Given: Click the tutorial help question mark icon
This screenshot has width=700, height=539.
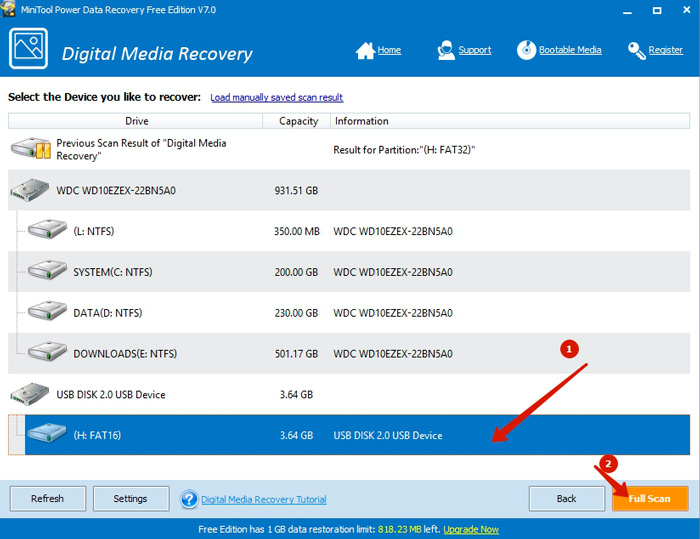Looking at the screenshot, I should coord(189,499).
